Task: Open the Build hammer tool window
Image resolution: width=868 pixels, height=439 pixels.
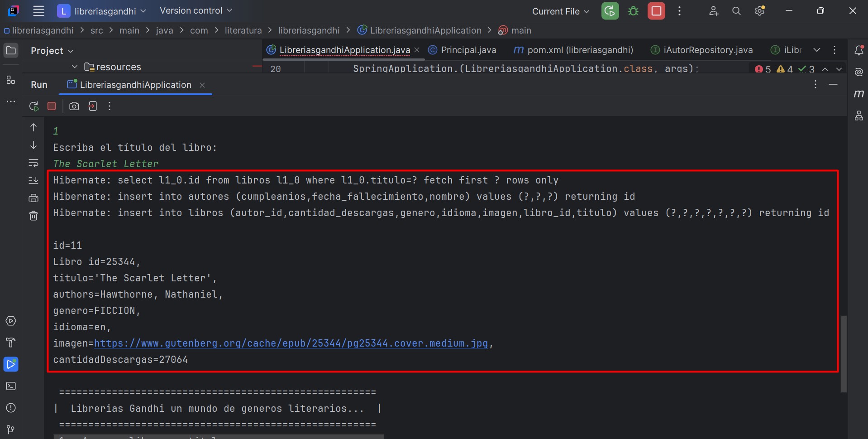Action: pos(11,343)
